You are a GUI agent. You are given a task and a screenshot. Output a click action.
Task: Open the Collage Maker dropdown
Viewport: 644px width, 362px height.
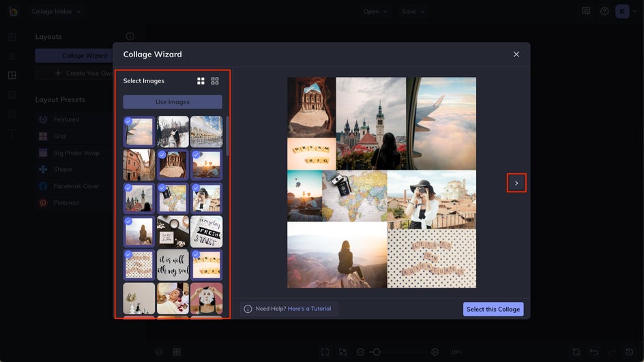point(56,12)
